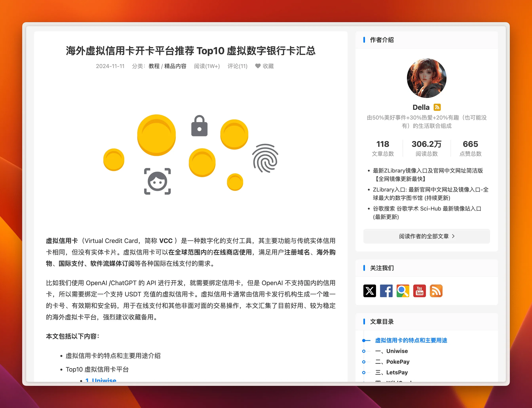Click the padlock icon in the illustration
The image size is (532, 408).
199,126
